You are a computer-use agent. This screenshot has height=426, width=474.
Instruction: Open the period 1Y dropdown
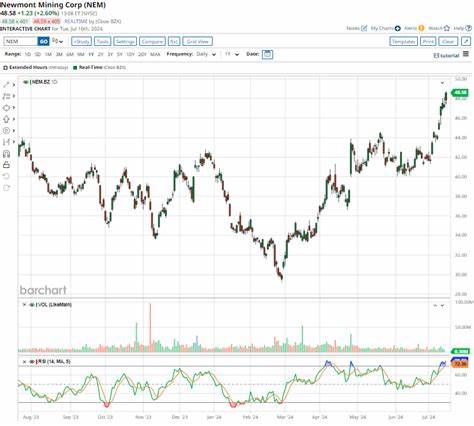click(x=232, y=54)
